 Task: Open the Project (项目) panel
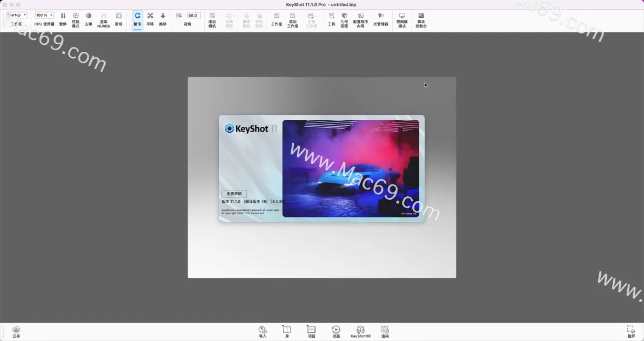[x=311, y=332]
